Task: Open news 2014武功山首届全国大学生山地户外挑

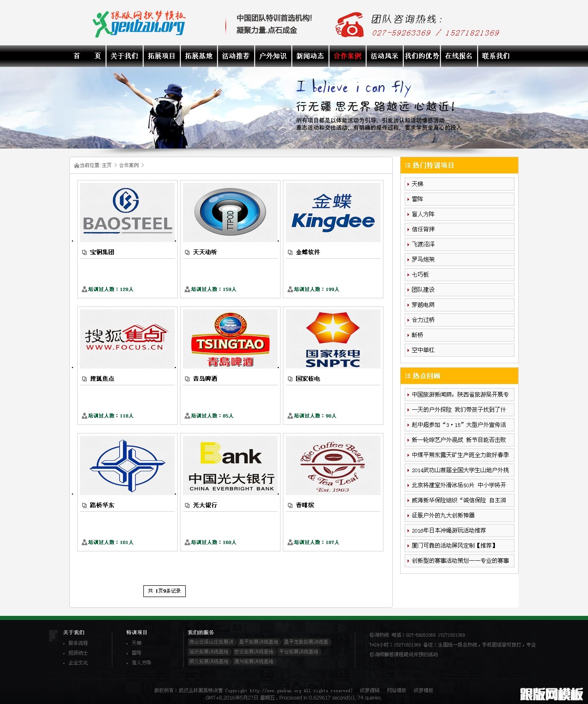Action: coord(459,470)
